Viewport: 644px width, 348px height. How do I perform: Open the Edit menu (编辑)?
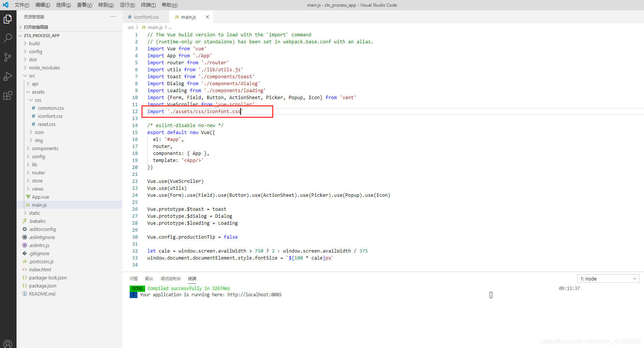point(43,5)
